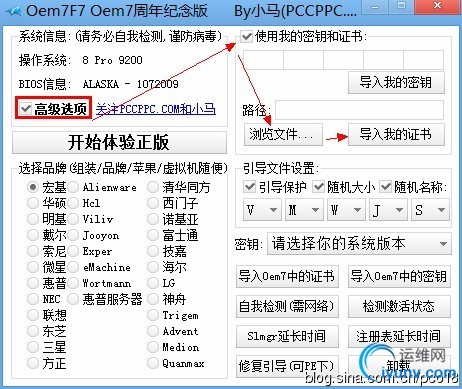
Task: Click the Slmgr延长时间 button
Action: [287, 336]
